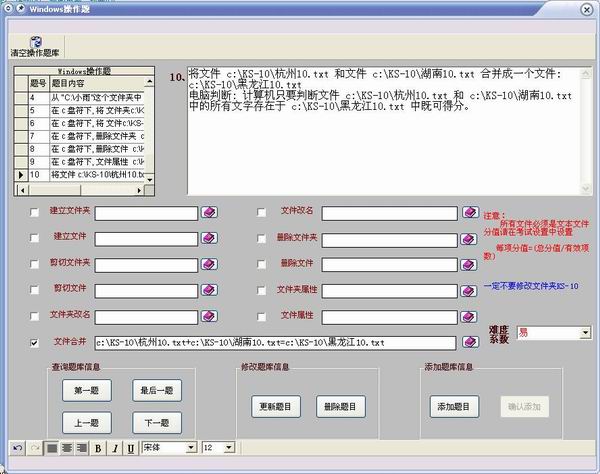
Task: Check the 文件夹改名 option
Action: click(34, 316)
